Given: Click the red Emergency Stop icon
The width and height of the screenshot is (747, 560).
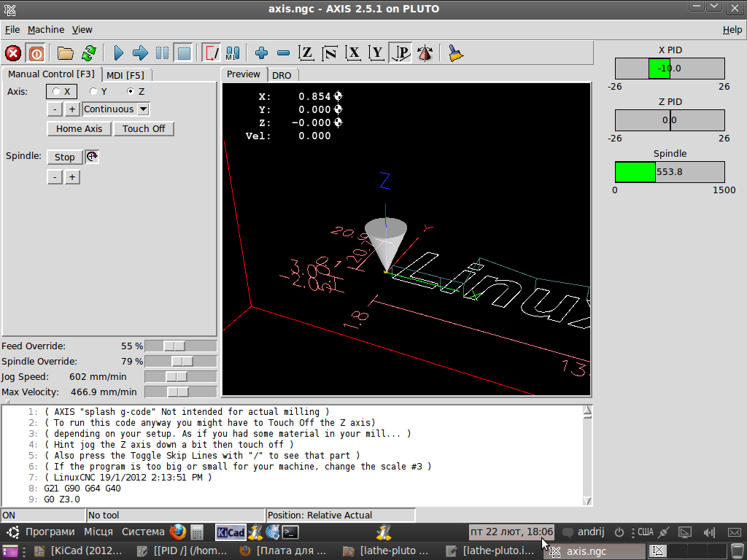Looking at the screenshot, I should [x=13, y=53].
